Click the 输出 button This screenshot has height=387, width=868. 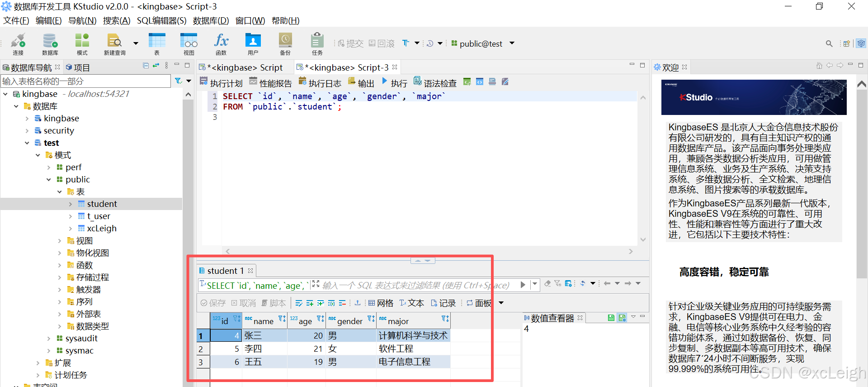coord(361,82)
